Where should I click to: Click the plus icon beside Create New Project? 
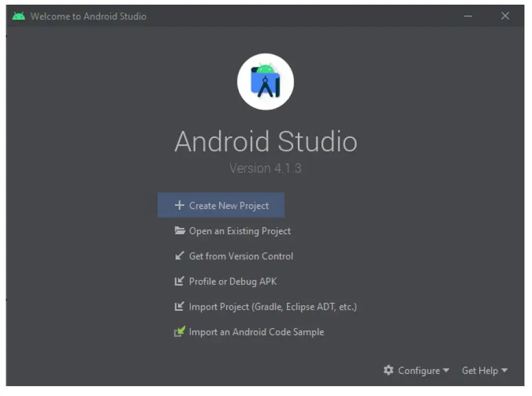click(179, 205)
